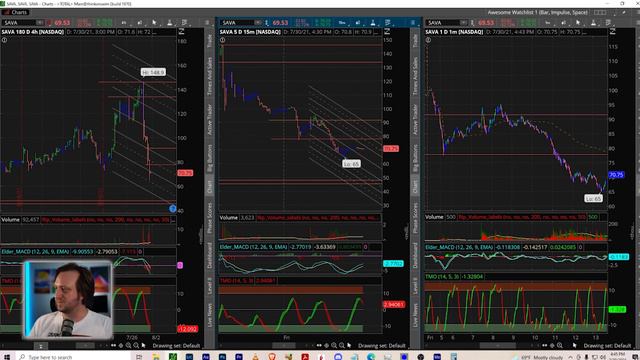Open the Patterns flask icon in the middle chart toolbar

[x=373, y=22]
